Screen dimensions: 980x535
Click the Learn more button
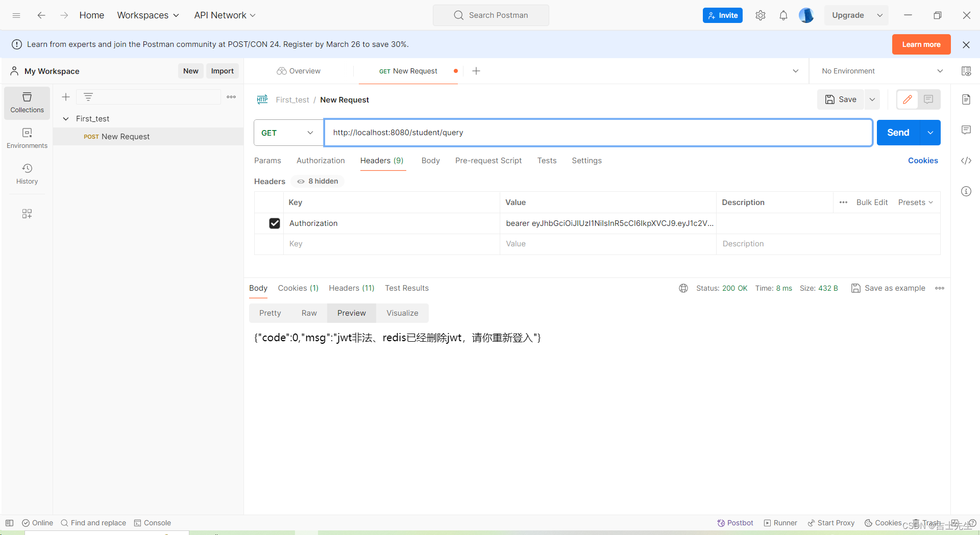point(921,44)
